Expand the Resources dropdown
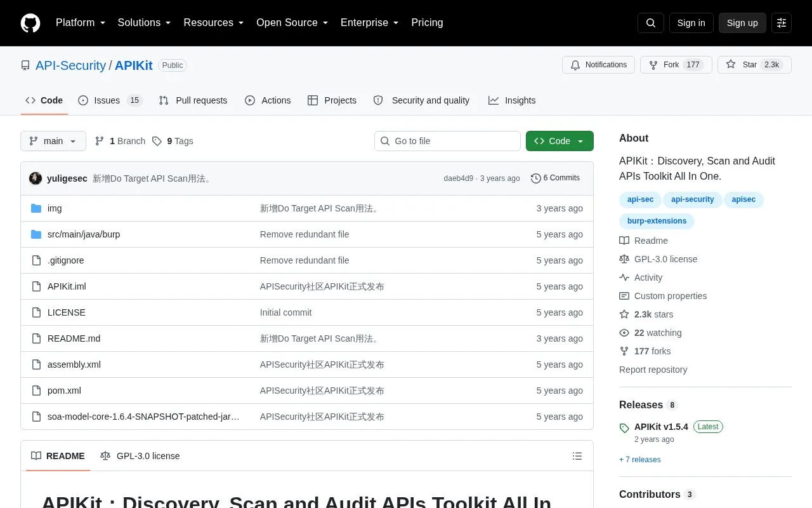812x508 pixels. pyautogui.click(x=214, y=23)
